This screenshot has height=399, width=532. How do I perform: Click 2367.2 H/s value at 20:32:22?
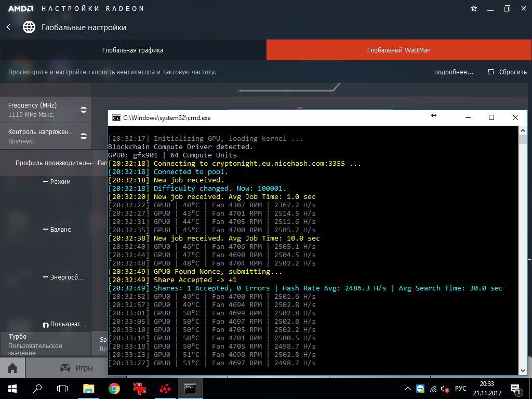tap(295, 205)
